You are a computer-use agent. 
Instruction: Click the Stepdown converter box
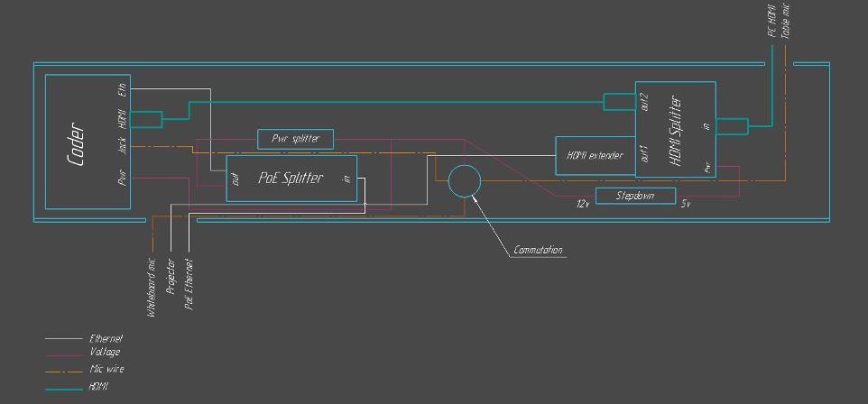click(635, 196)
